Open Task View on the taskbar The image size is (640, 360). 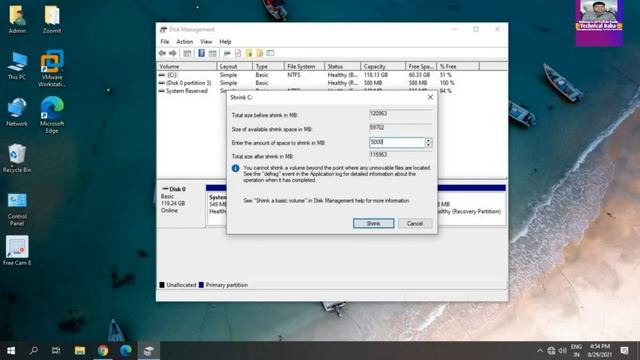tap(56, 351)
